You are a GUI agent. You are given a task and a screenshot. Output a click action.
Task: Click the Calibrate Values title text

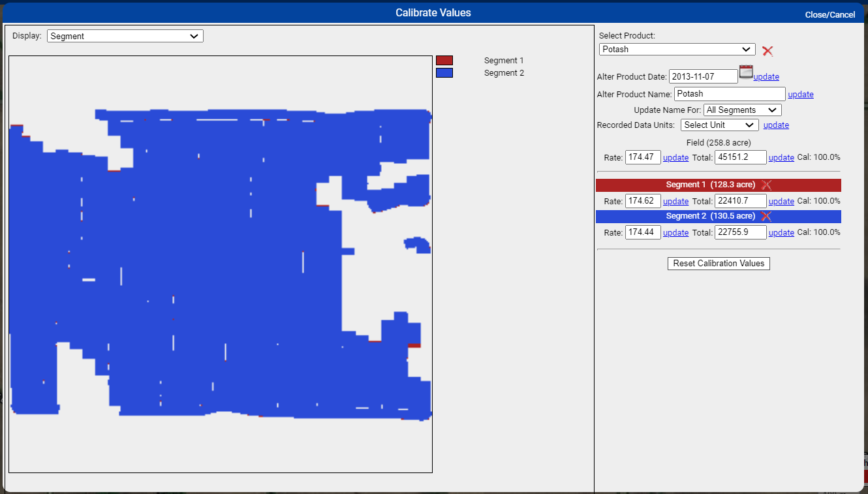433,13
